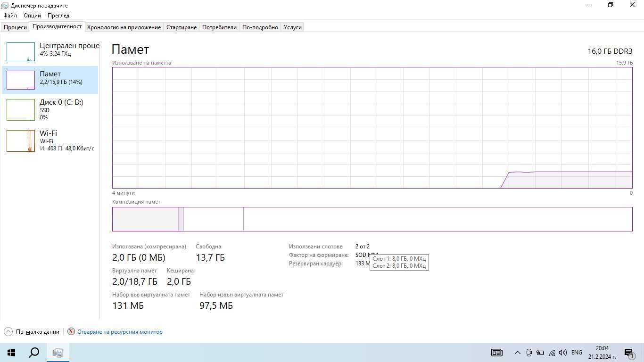Image resolution: width=644 pixels, height=362 pixels.
Task: Click the Фактор на формиране label
Action: (x=319, y=255)
